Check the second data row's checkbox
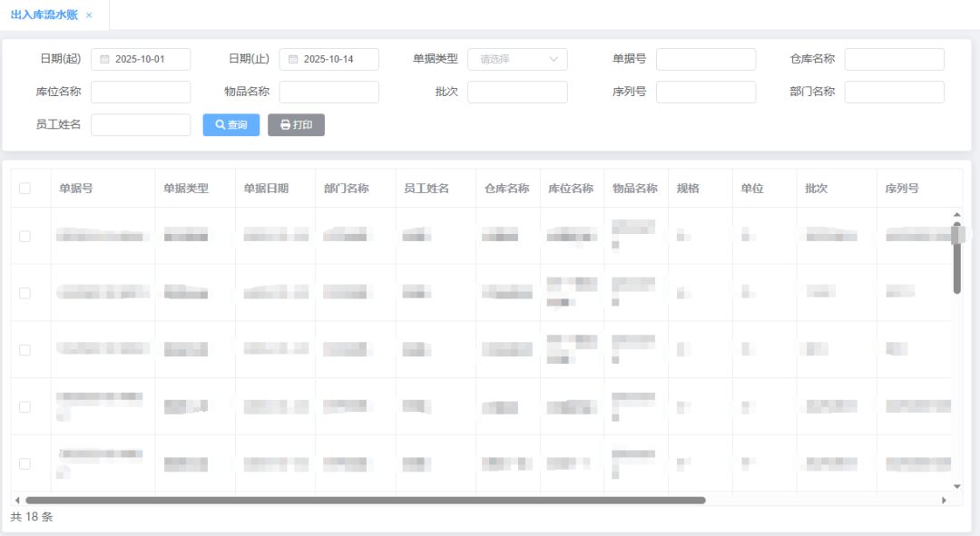The width and height of the screenshot is (980, 536). 24,293
